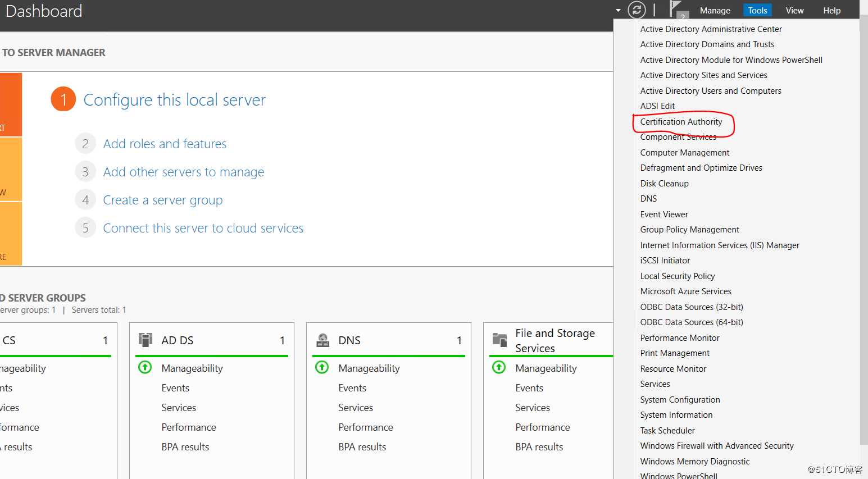Open the Tools menu
The width and height of the screenshot is (868, 479).
point(757,11)
